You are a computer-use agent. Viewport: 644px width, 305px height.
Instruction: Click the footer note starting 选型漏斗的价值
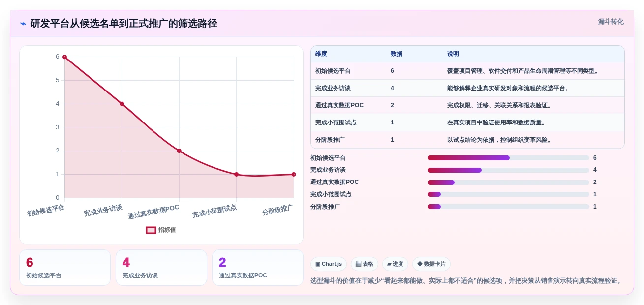467,281
